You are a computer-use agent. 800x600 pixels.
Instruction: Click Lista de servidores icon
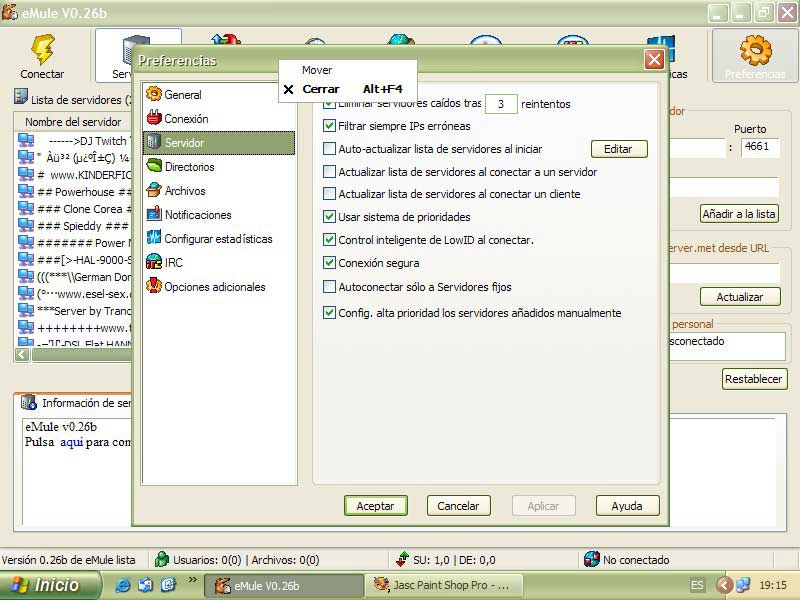(20, 96)
